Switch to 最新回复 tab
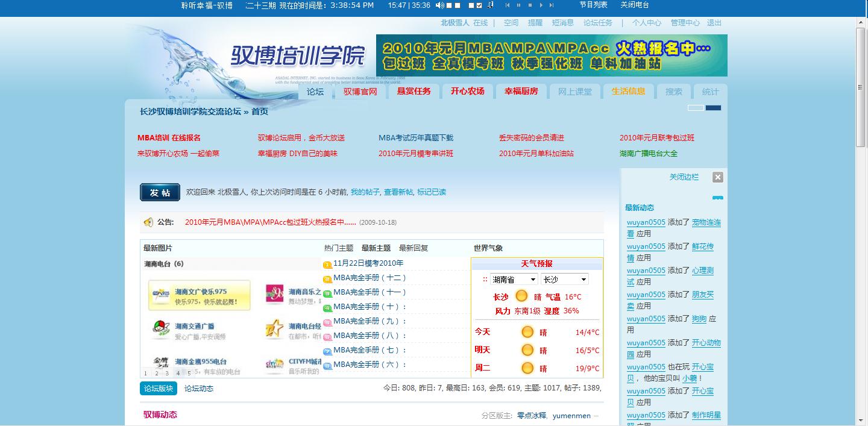 pos(414,248)
